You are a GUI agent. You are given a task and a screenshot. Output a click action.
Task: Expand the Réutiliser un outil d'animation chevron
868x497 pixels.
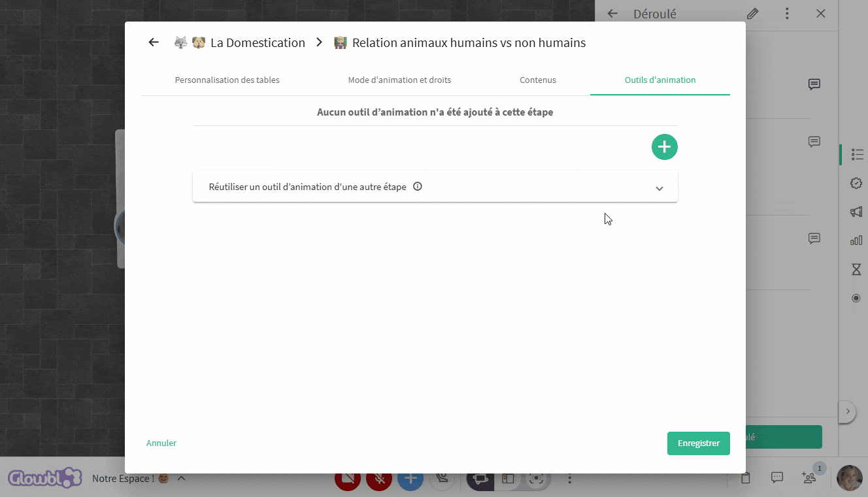pos(659,189)
